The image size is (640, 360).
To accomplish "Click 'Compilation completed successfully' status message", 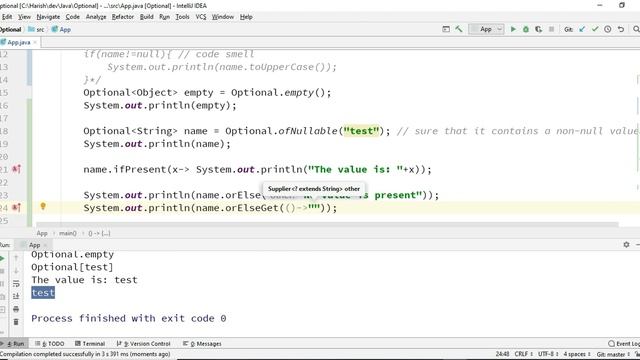I will tap(85, 354).
